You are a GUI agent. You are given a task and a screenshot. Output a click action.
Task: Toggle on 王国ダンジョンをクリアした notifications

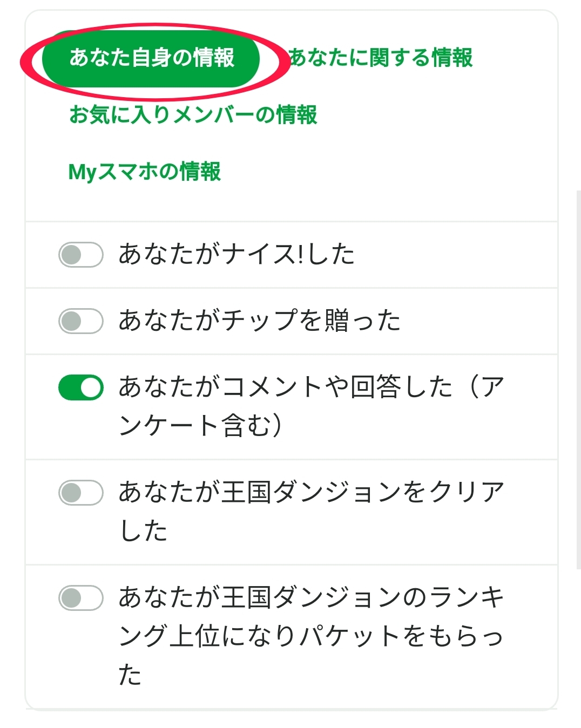pos(81,493)
